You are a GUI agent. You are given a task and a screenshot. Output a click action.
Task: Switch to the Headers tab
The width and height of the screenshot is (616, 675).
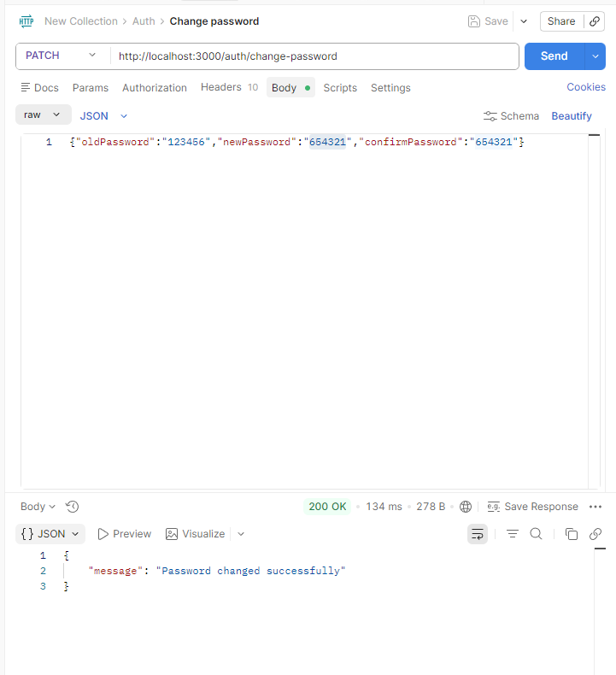(x=221, y=87)
